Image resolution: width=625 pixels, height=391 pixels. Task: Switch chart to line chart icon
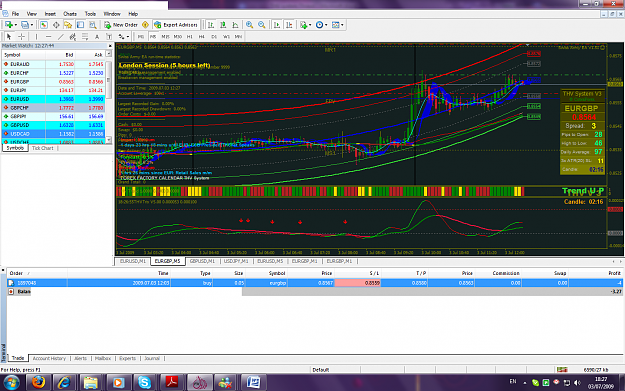pyautogui.click(x=236, y=25)
